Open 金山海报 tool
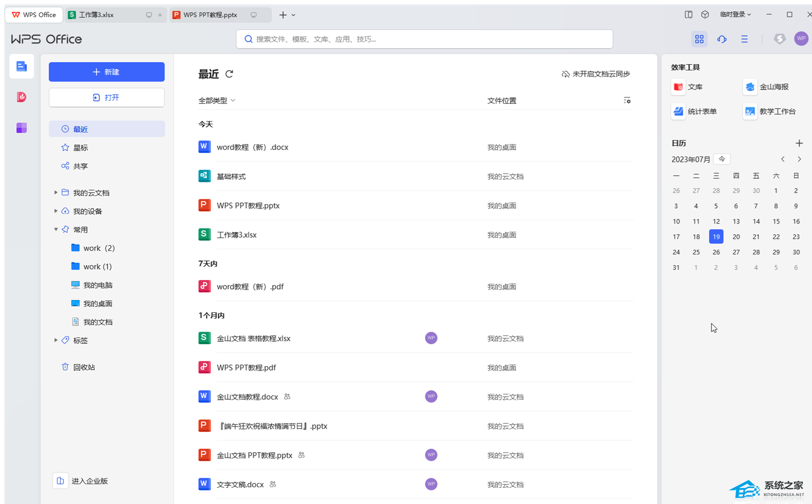The image size is (812, 504). (766, 87)
